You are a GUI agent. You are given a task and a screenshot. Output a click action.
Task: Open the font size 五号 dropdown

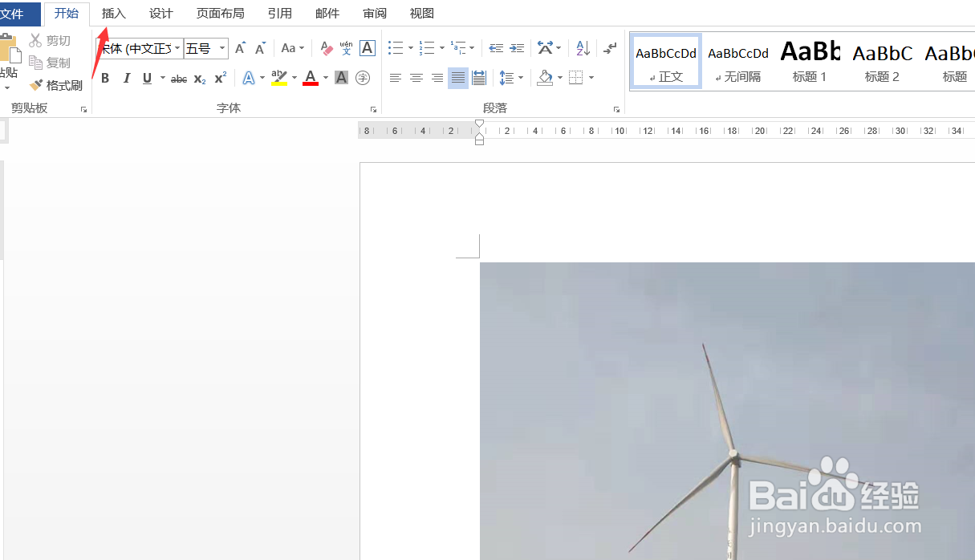click(x=206, y=48)
